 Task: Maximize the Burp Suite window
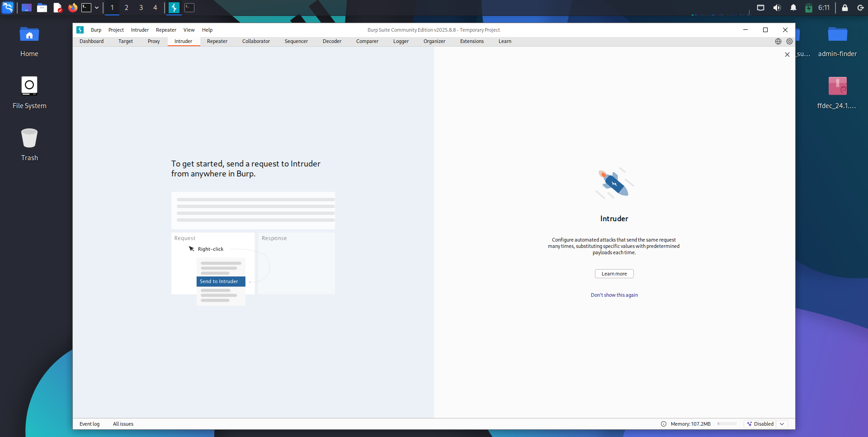pyautogui.click(x=765, y=30)
